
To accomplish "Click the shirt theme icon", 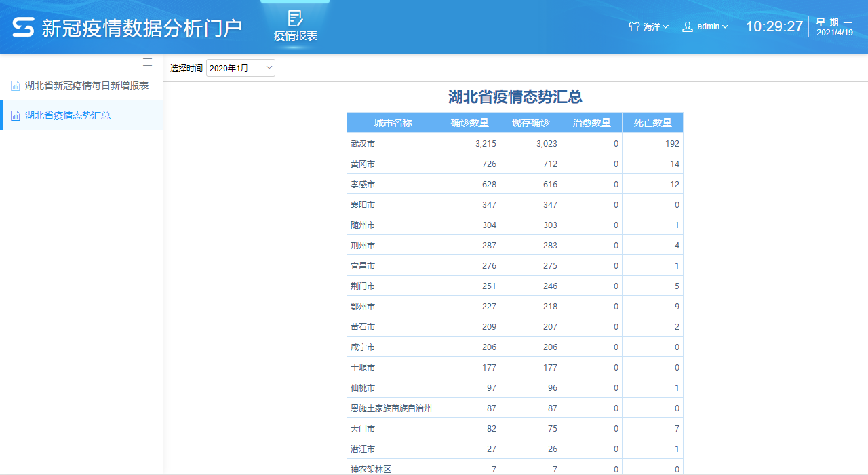I will tap(634, 26).
